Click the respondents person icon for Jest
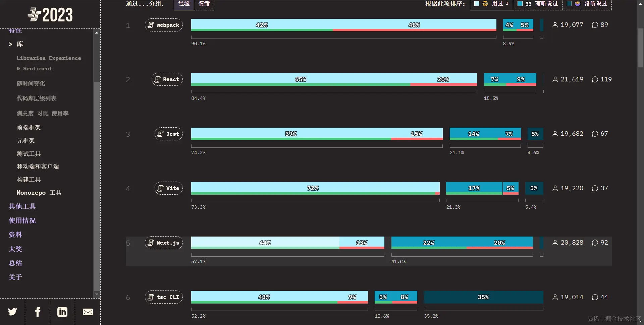644x325 pixels. tap(555, 134)
